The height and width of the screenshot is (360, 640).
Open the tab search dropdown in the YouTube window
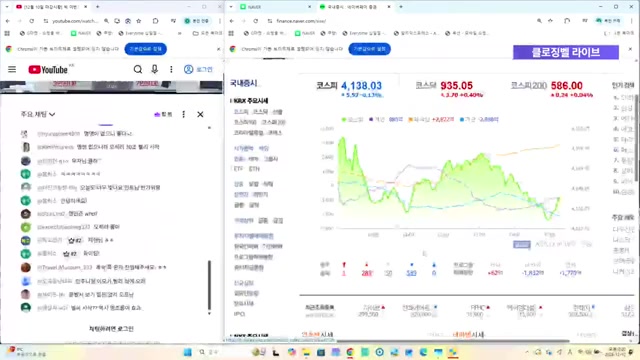pos(7,7)
